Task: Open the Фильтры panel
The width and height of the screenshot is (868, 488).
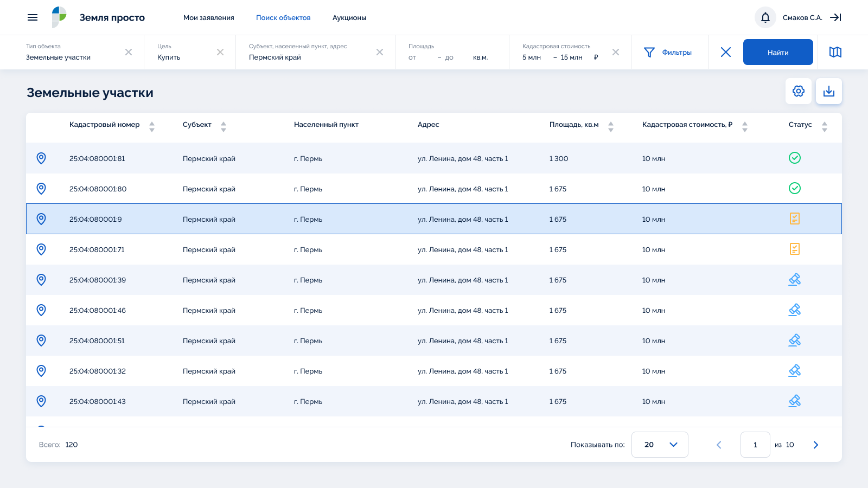Action: pos(668,52)
